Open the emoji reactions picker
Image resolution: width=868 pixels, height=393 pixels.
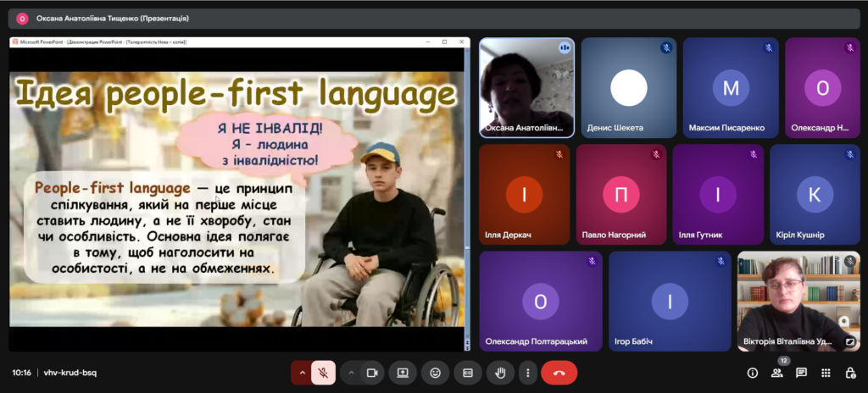click(435, 373)
